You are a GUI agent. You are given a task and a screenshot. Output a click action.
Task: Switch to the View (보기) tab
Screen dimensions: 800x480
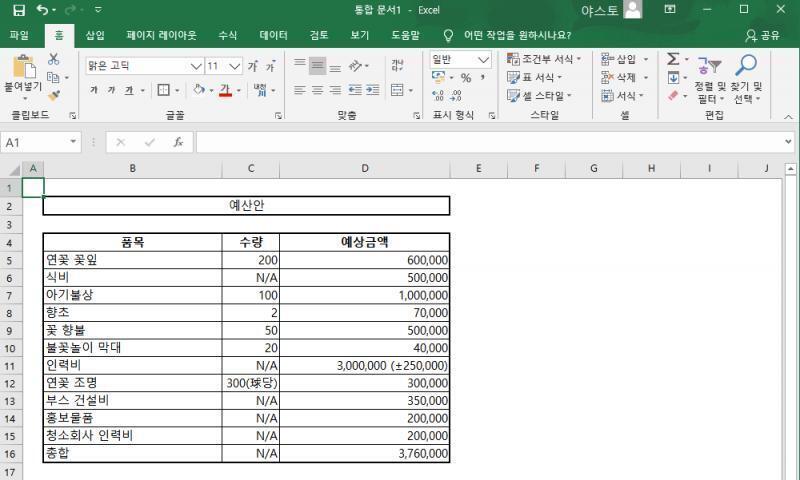pyautogui.click(x=359, y=35)
